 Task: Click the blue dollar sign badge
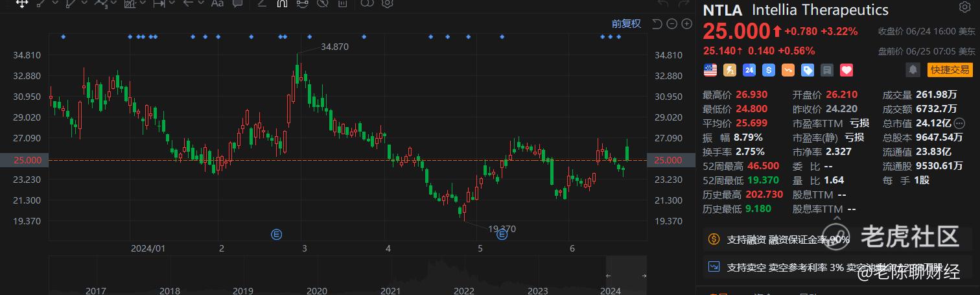pos(769,69)
